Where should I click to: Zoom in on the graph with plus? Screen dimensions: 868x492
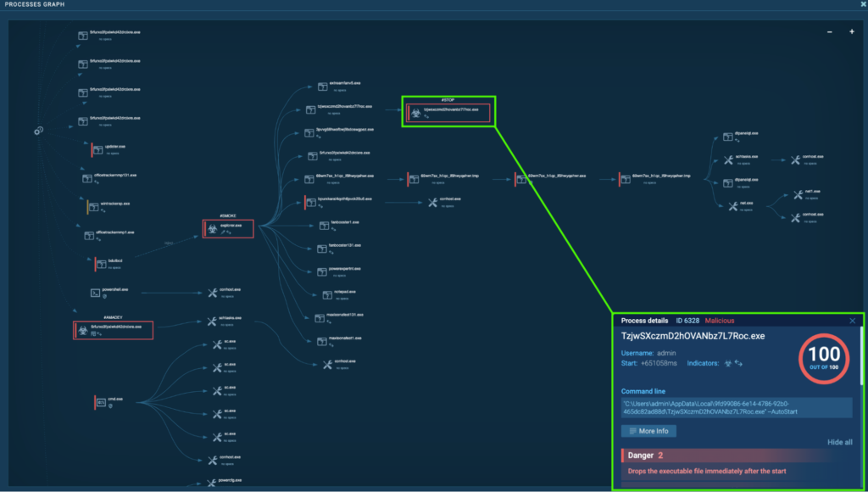[852, 32]
